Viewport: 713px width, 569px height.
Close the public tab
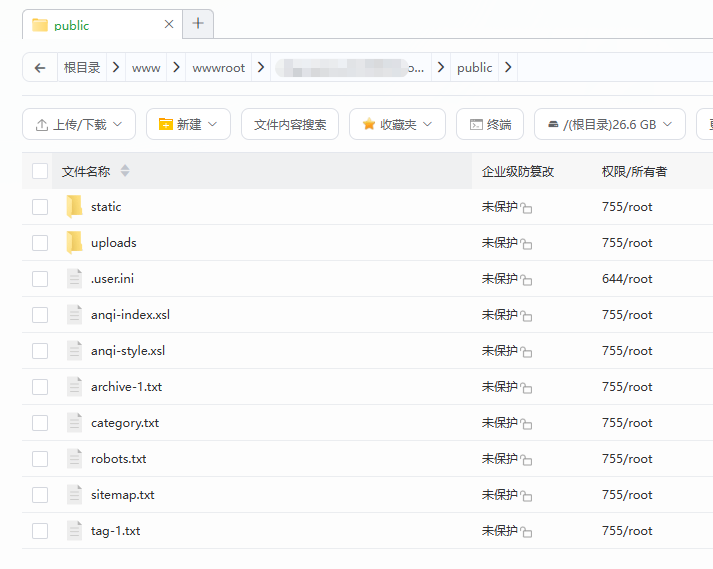click(x=169, y=24)
